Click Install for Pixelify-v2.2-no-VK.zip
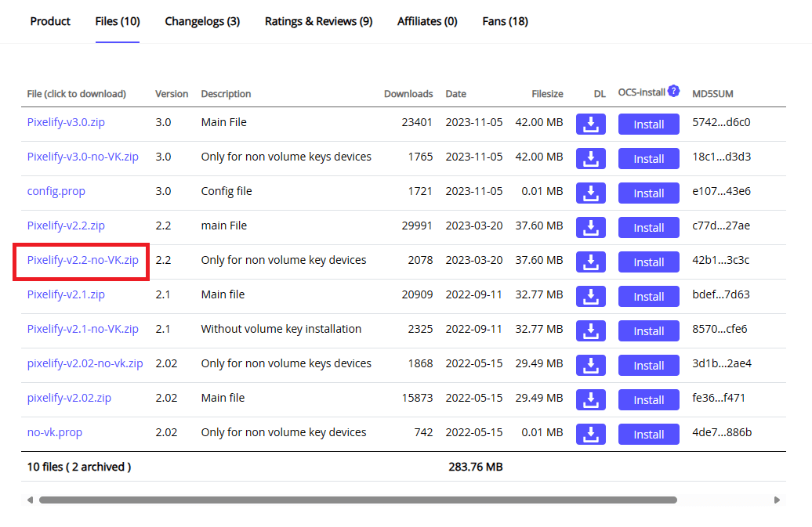Image resolution: width=812 pixels, height=527 pixels. [x=648, y=262]
